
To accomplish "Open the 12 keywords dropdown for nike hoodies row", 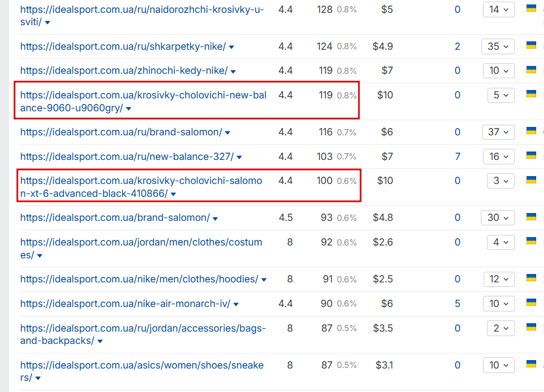I will pos(499,279).
